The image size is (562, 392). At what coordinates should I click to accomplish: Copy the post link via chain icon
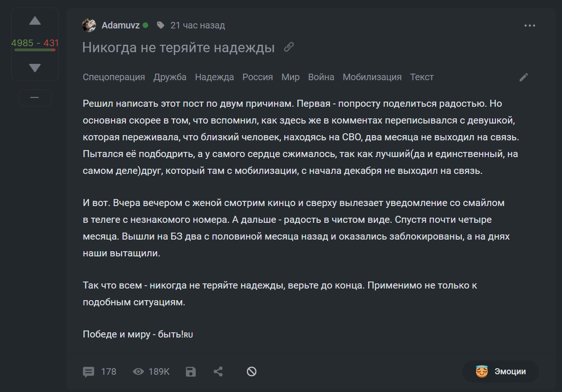[289, 47]
